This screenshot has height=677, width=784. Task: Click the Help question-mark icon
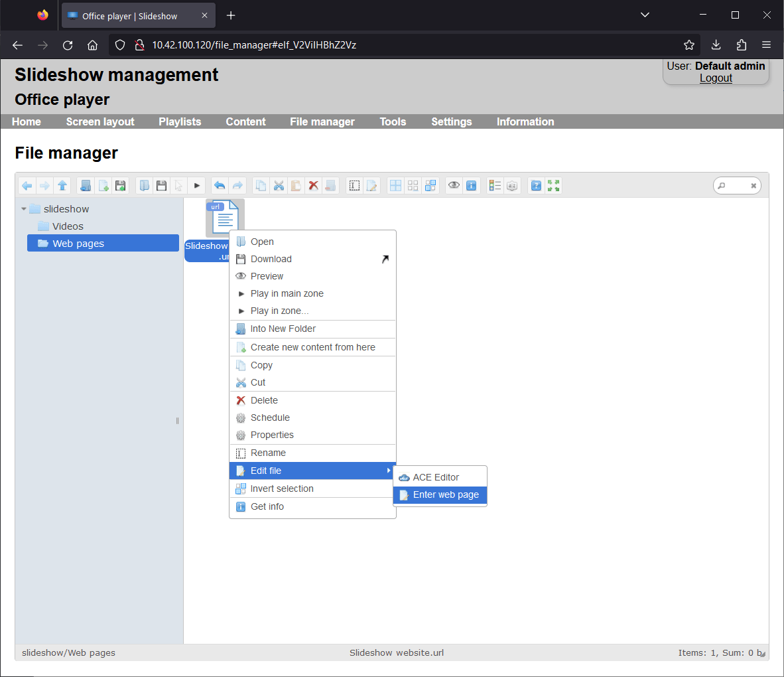pyautogui.click(x=535, y=185)
